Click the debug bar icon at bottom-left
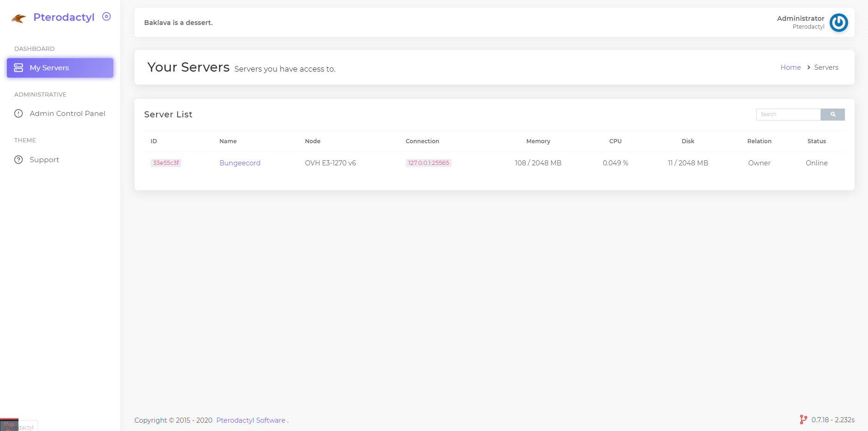 [x=9, y=425]
